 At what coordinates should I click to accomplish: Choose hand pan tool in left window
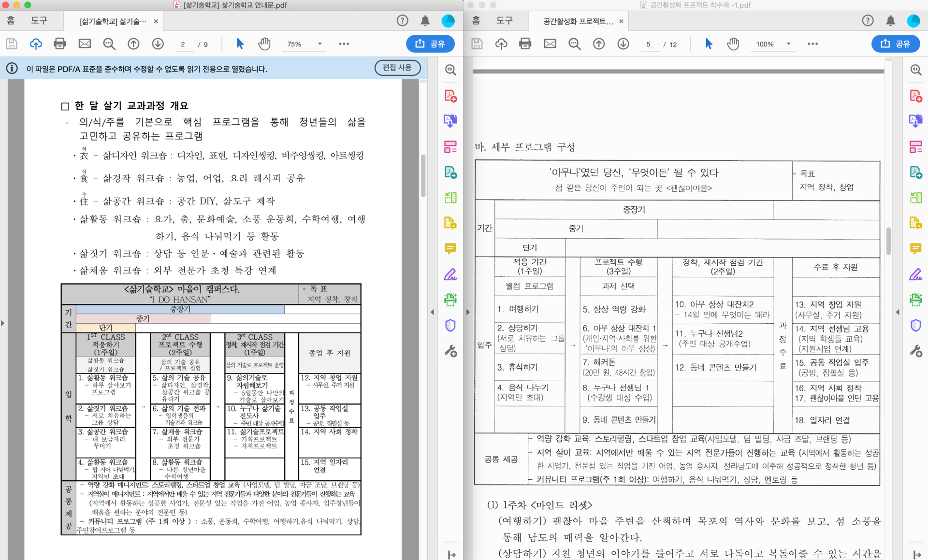pos(264,44)
